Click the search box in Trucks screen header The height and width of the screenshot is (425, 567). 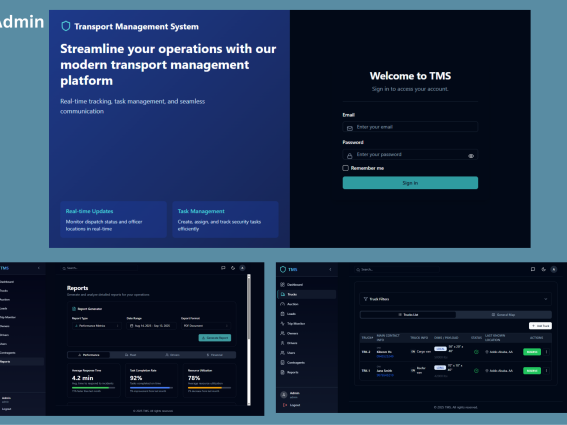(x=396, y=269)
